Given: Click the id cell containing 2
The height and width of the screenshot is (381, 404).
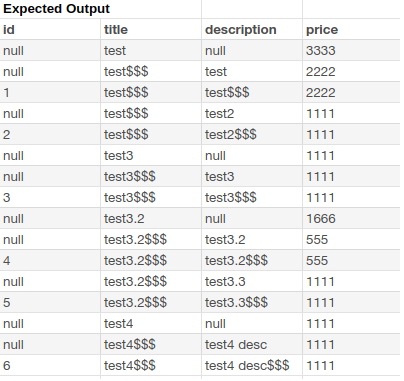Looking at the screenshot, I should coord(50,135).
